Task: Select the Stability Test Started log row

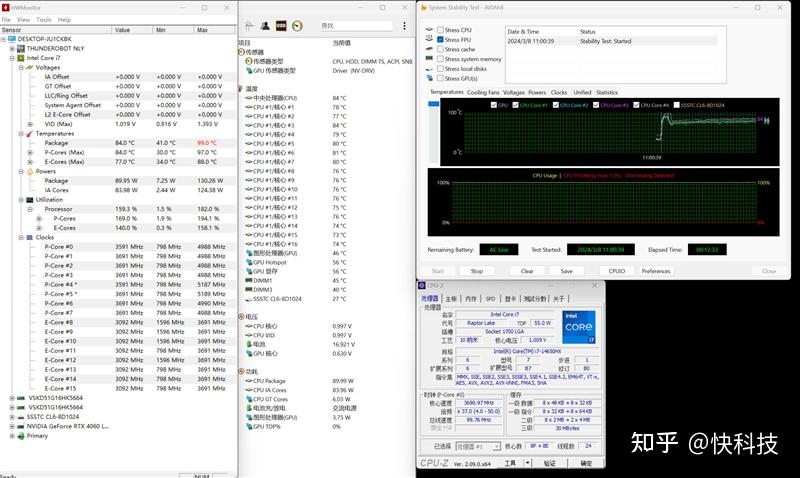Action: pos(612,41)
